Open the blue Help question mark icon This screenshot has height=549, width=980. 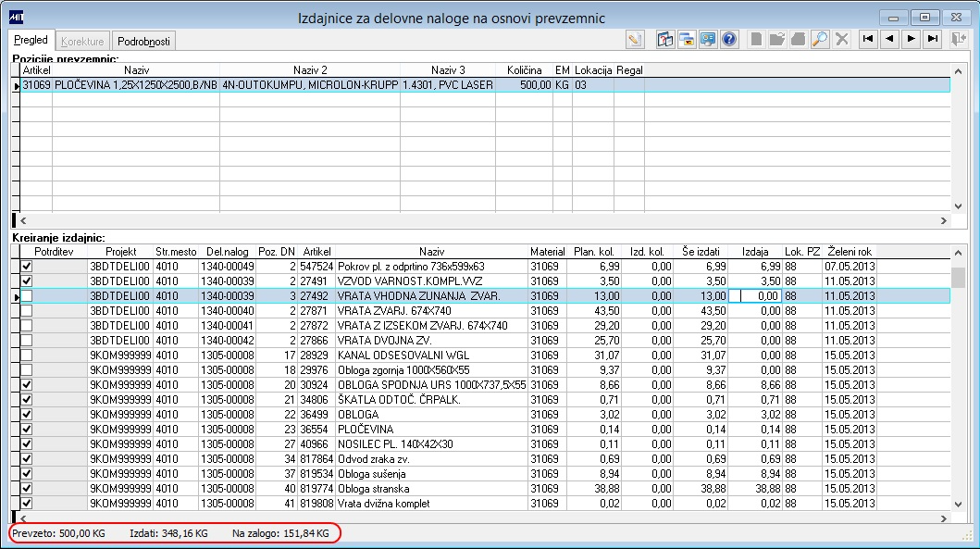pos(729,39)
